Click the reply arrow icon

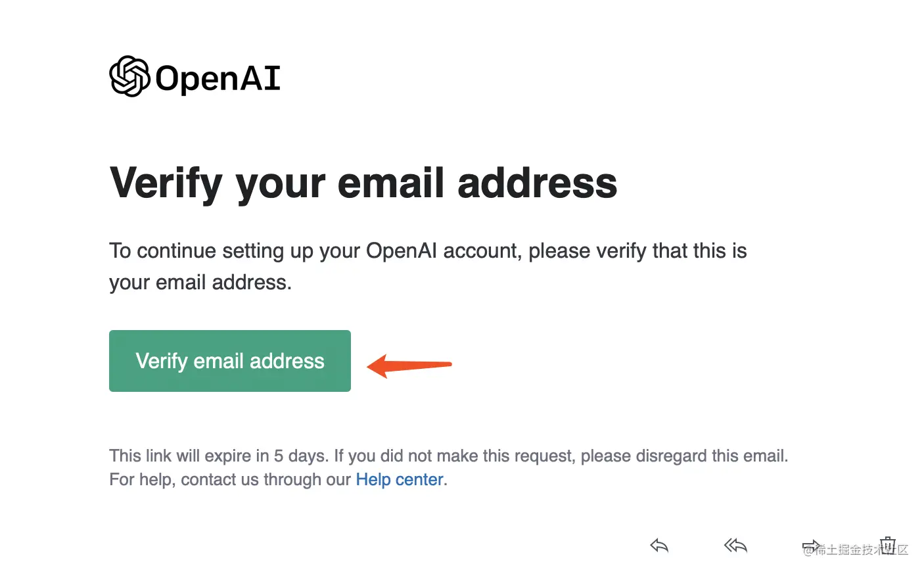coord(659,545)
